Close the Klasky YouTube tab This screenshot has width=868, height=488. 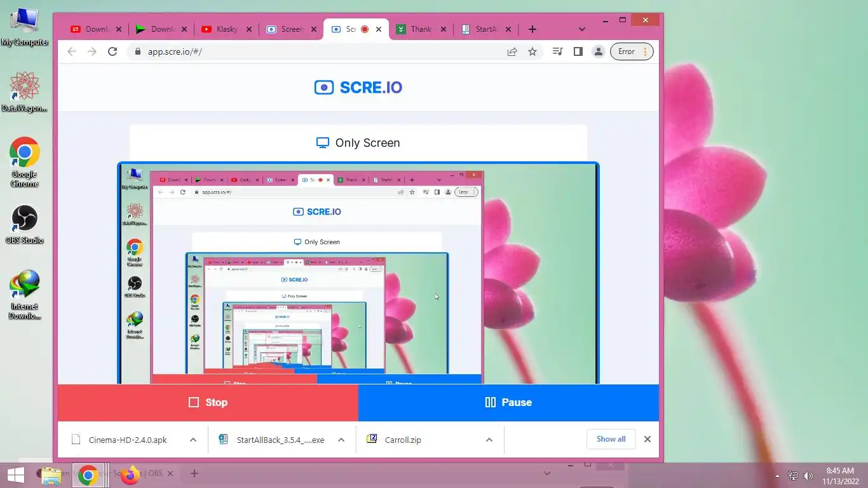[x=249, y=29]
